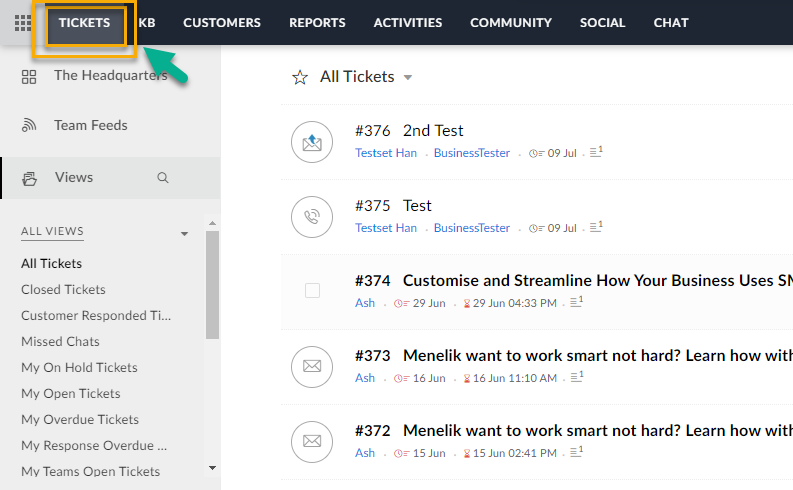Screen dimensions: 793x490
Task: Click the red clock icon on ticket #372
Action: pos(402,453)
